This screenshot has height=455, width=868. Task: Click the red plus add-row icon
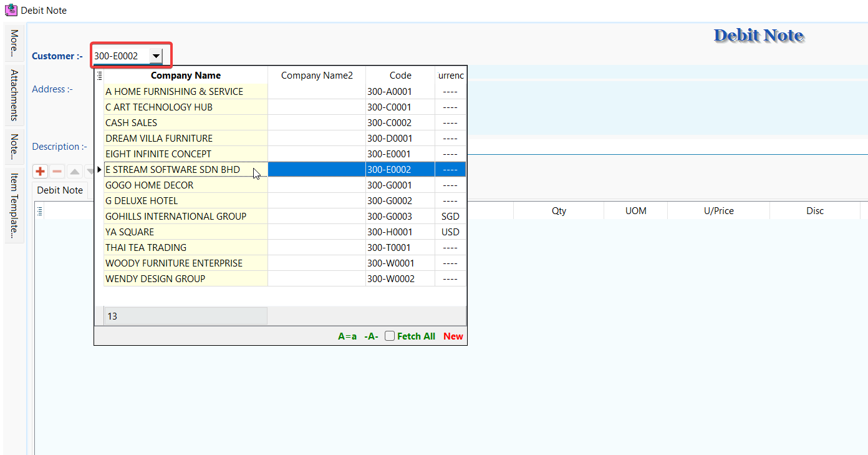point(41,171)
